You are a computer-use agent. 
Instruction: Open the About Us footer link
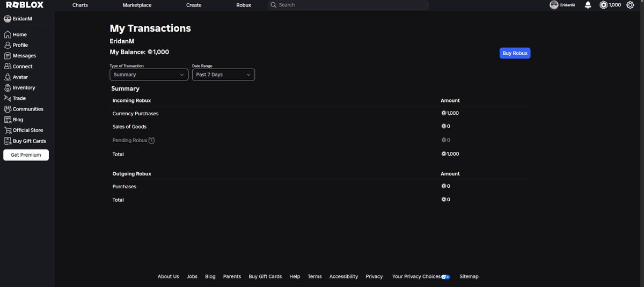tap(169, 277)
